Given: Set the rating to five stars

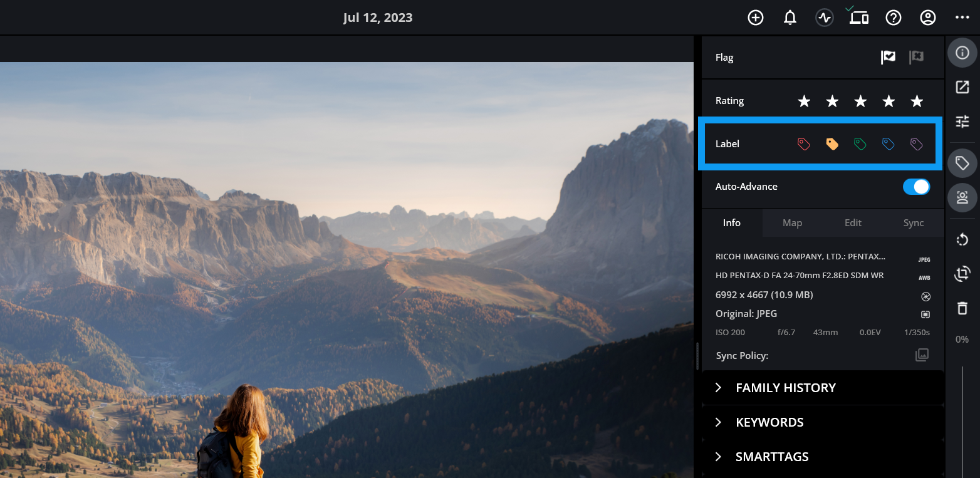Looking at the screenshot, I should (x=917, y=101).
